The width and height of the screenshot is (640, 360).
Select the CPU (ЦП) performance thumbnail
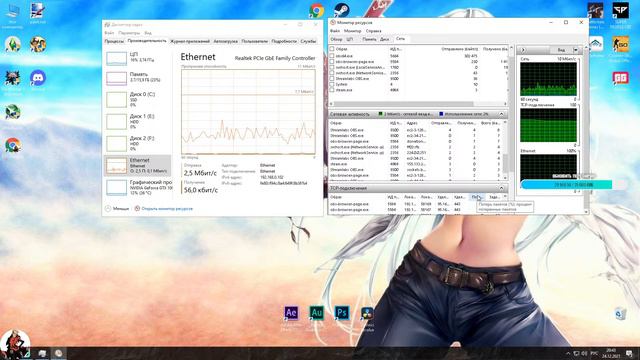click(138, 58)
